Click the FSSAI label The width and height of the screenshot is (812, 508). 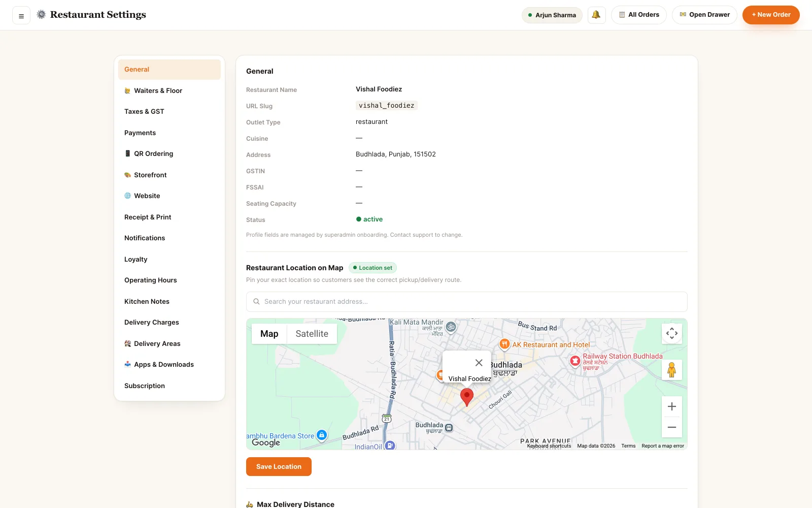tap(255, 187)
